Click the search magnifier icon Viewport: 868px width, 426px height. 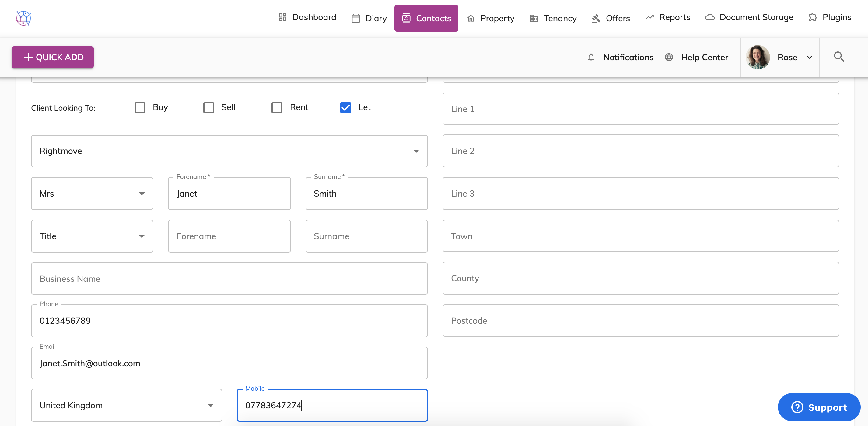coord(839,57)
